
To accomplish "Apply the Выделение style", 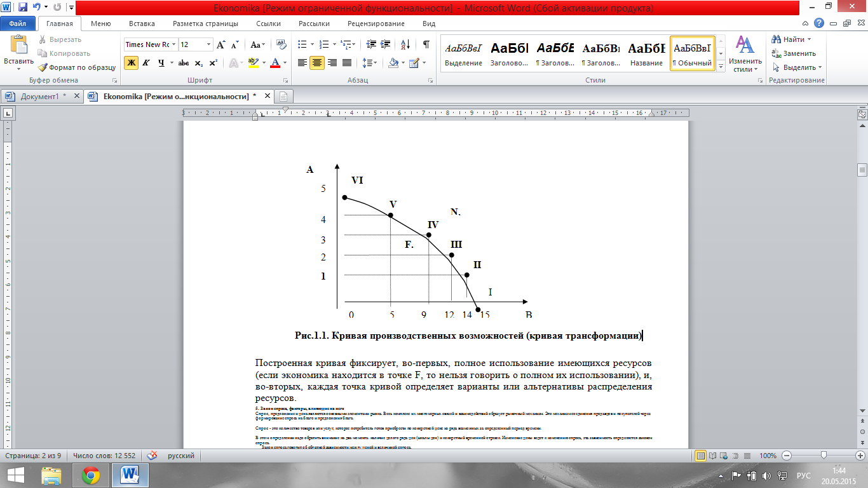I will click(x=463, y=52).
